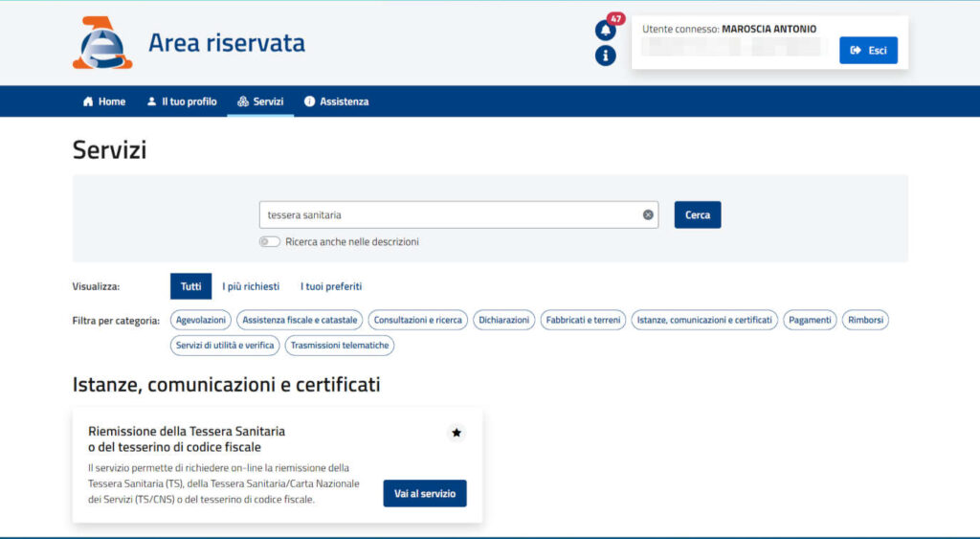Image resolution: width=980 pixels, height=539 pixels.
Task: Click the Esci logout button
Action: [868, 50]
